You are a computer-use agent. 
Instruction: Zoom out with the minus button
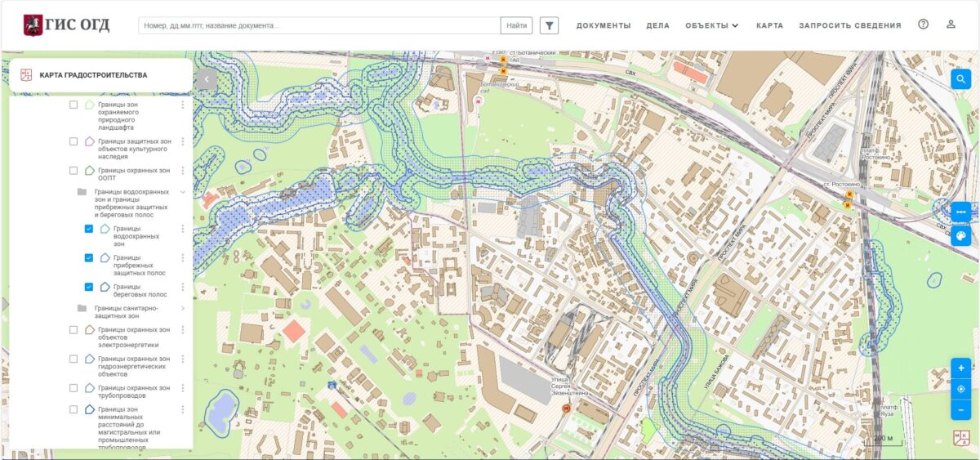(x=960, y=409)
